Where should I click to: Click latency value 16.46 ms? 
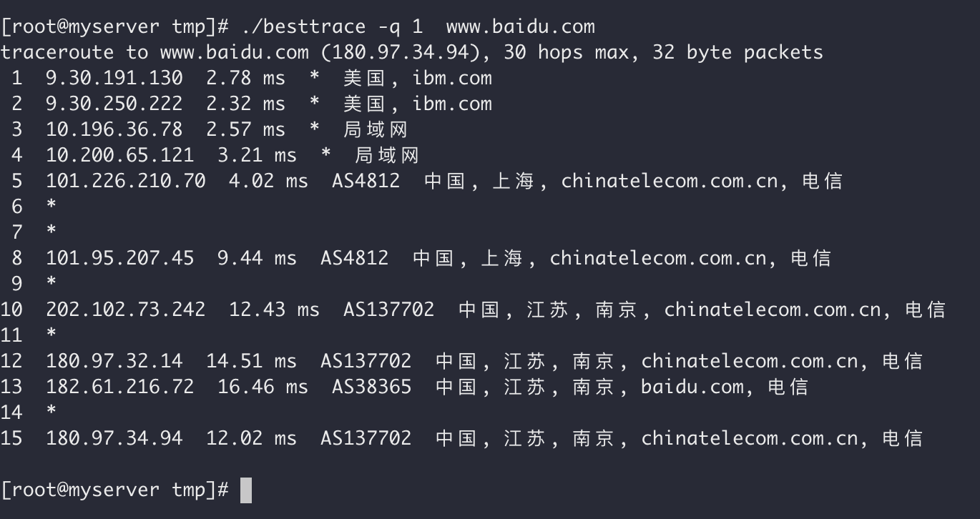pos(263,387)
